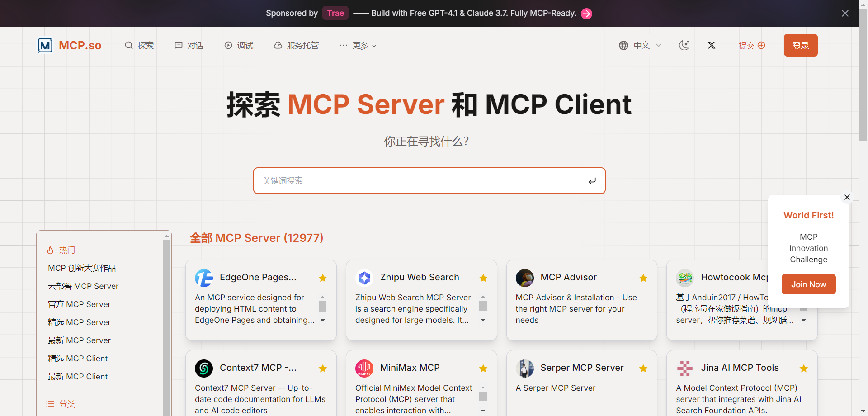The width and height of the screenshot is (868, 416).
Task: Click the 提交 submit link
Action: [751, 45]
